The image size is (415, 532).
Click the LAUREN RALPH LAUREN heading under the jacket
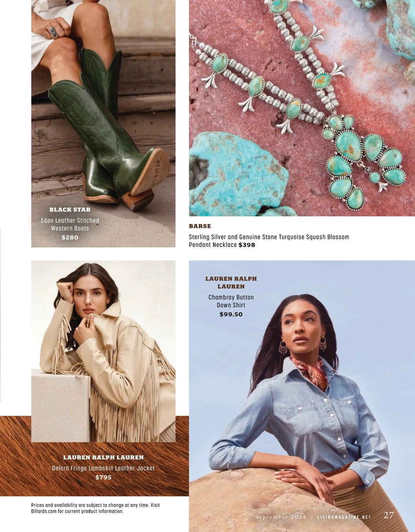103,457
